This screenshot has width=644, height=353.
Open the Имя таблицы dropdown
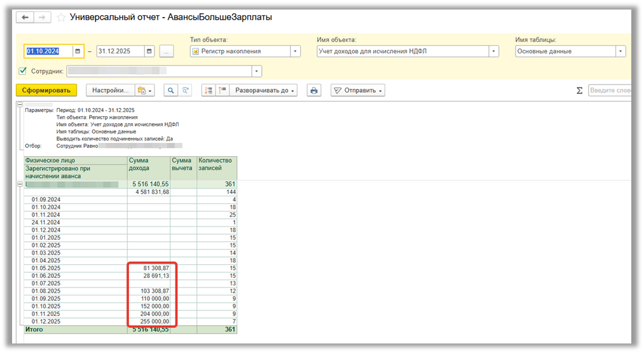tap(621, 51)
